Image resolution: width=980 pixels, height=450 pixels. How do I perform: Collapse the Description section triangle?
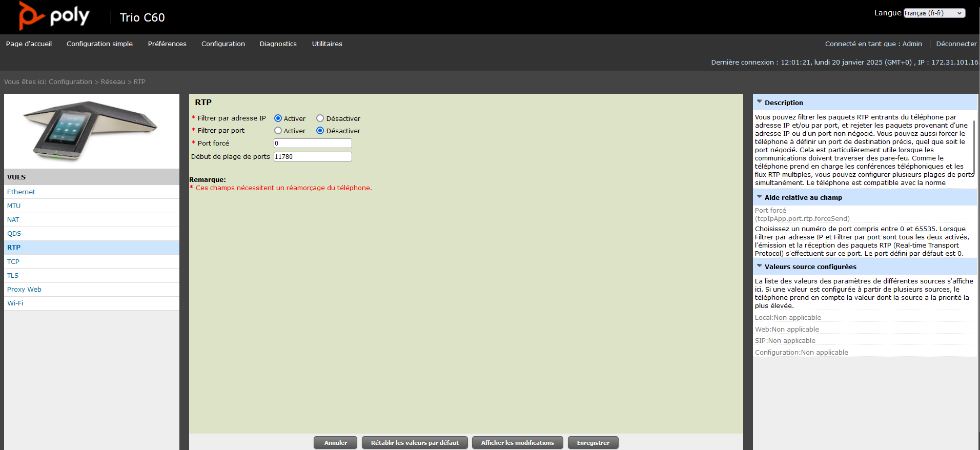pos(760,102)
